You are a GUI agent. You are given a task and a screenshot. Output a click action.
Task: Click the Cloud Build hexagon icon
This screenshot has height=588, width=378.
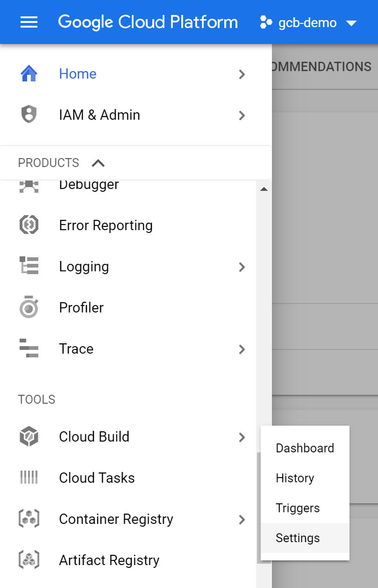coord(29,437)
